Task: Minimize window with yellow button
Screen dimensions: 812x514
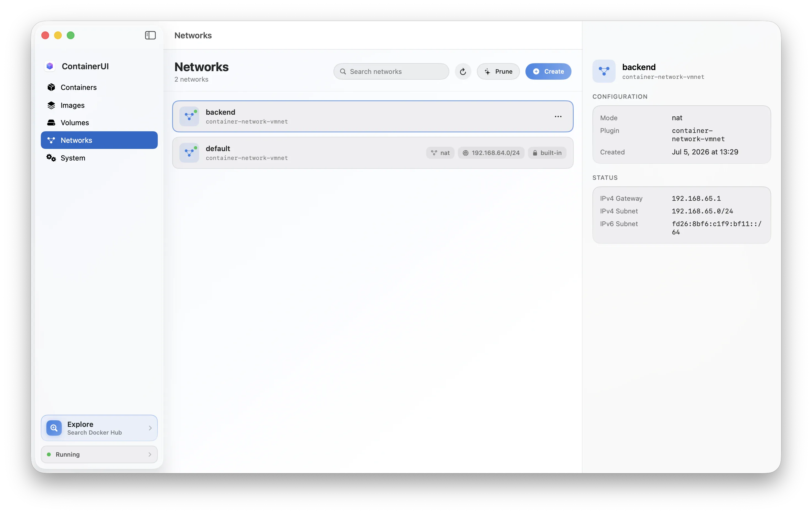Action: pyautogui.click(x=58, y=35)
